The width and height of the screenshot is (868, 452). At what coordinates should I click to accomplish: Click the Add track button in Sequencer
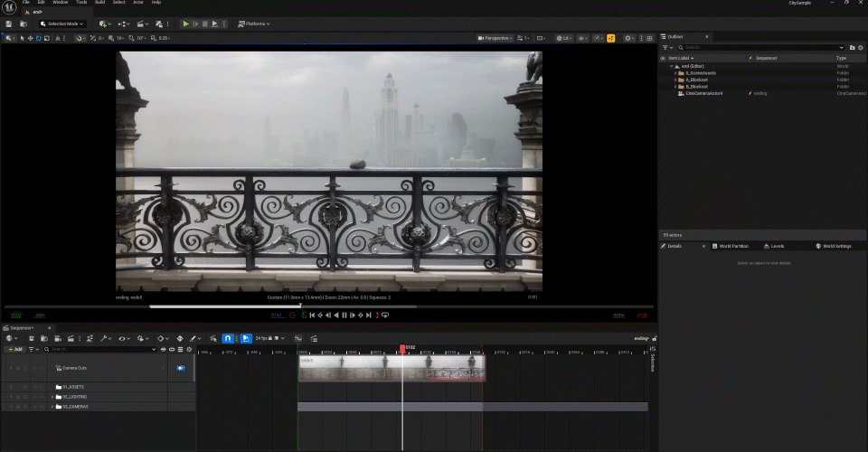tap(15, 349)
